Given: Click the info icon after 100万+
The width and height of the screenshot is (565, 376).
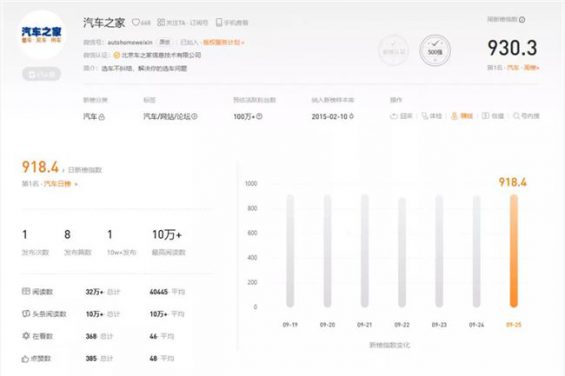Looking at the screenshot, I should click(x=259, y=116).
